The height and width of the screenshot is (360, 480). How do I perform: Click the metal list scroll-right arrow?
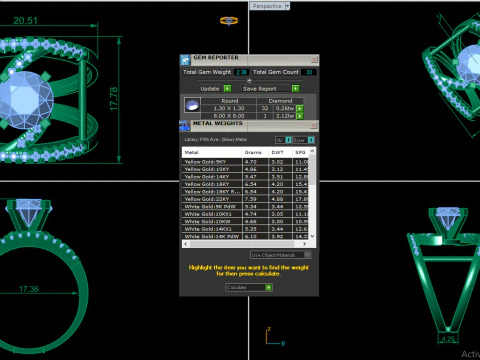coord(304,244)
